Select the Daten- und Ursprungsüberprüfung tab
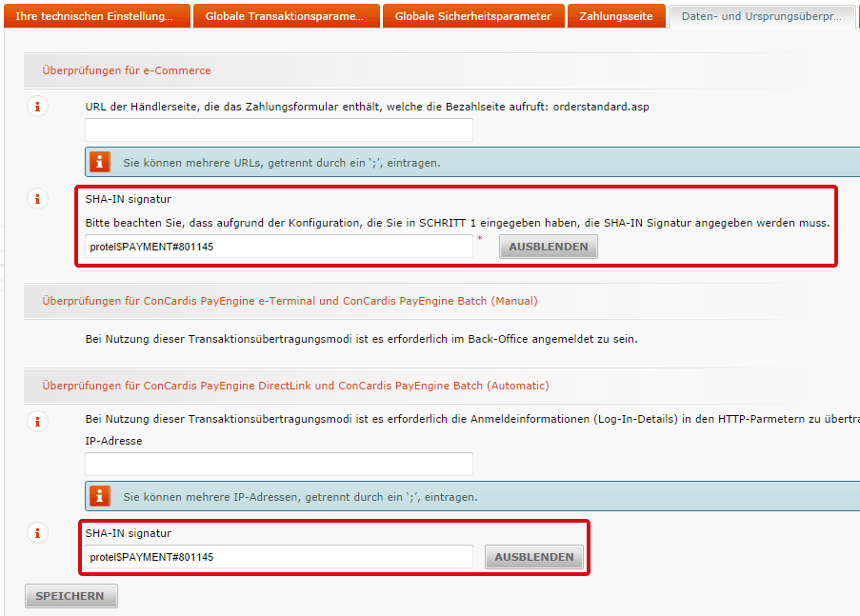 tap(762, 16)
